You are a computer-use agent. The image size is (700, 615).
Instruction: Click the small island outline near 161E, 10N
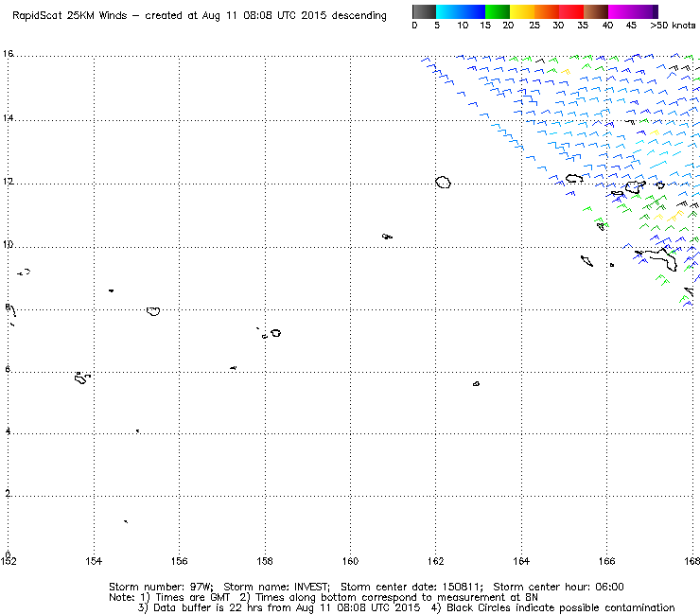click(387, 237)
